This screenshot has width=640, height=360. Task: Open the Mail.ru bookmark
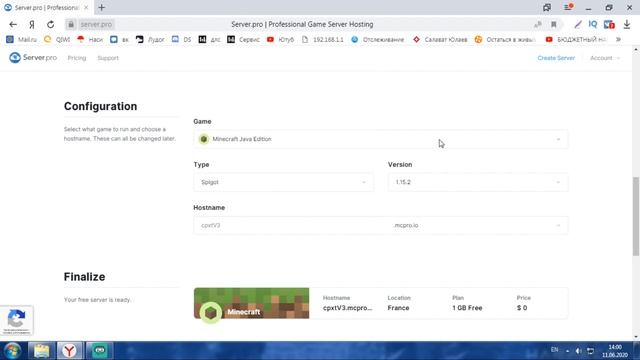point(22,40)
